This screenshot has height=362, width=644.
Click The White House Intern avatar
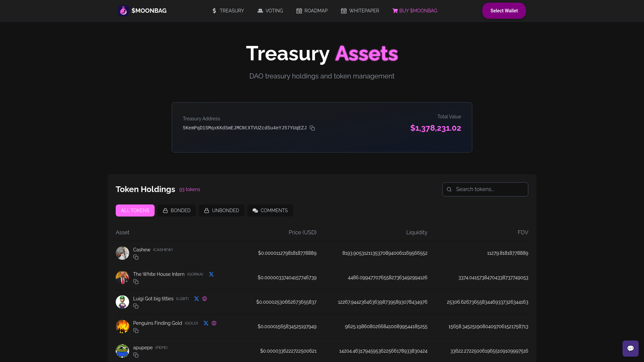click(x=122, y=278)
